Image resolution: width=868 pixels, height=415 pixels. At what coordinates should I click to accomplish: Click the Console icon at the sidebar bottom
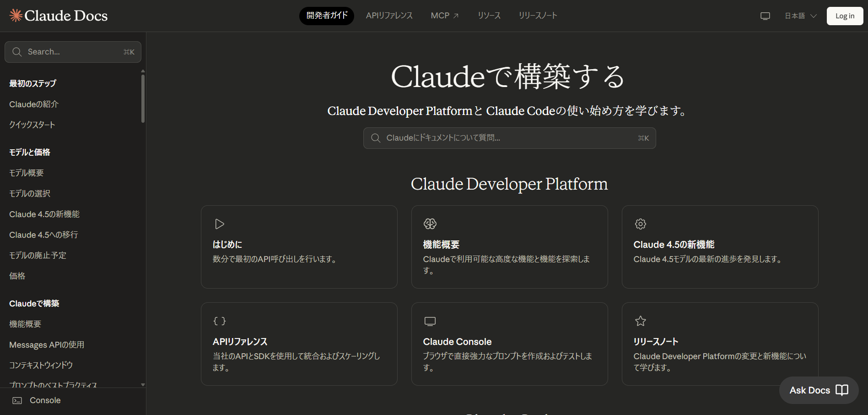pyautogui.click(x=17, y=400)
